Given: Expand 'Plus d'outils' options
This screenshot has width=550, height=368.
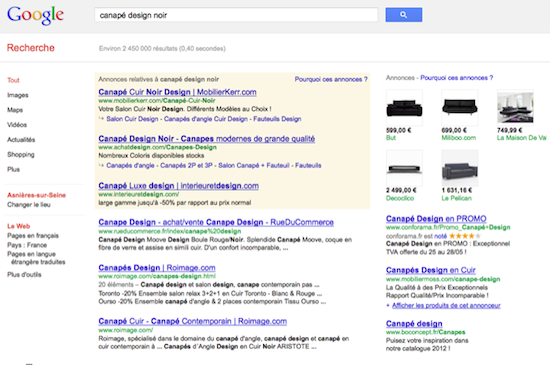Looking at the screenshot, I should tap(24, 275).
